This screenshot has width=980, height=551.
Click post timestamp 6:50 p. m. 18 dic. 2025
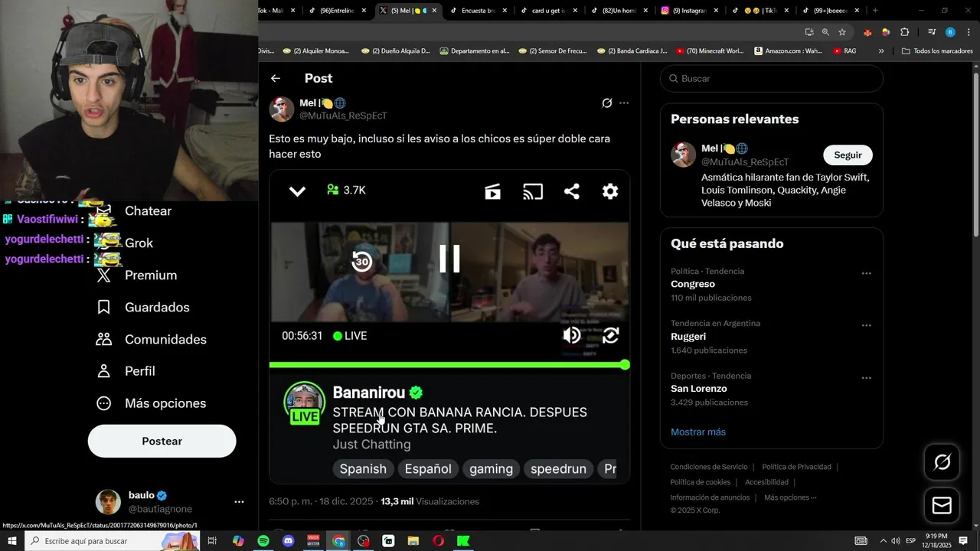point(322,501)
